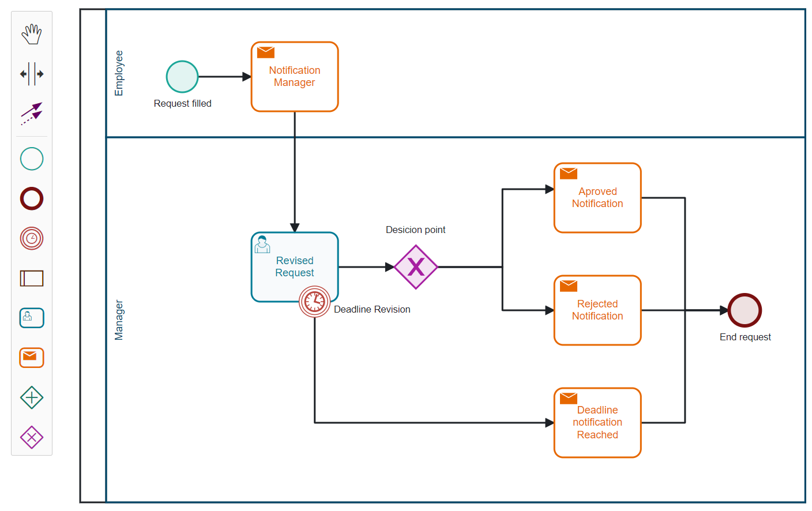Select the global connect arrow tool
Image resolution: width=812 pixels, height=511 pixels.
(x=32, y=114)
